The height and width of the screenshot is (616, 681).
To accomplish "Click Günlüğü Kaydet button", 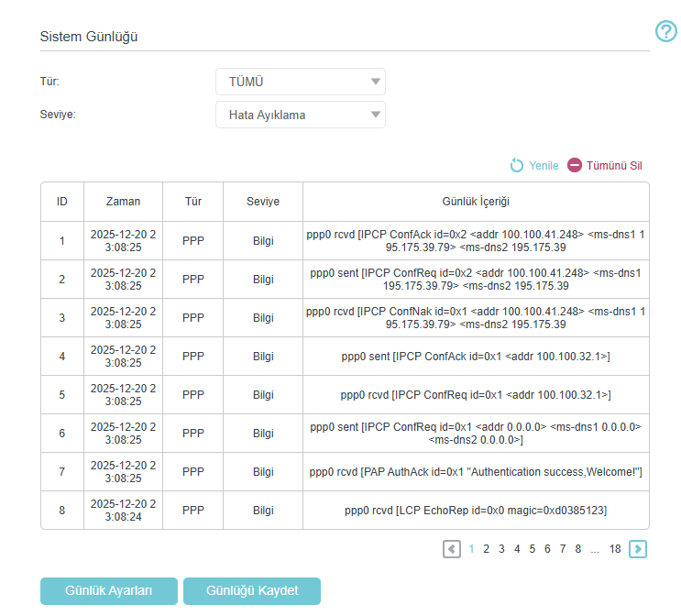I will [252, 591].
